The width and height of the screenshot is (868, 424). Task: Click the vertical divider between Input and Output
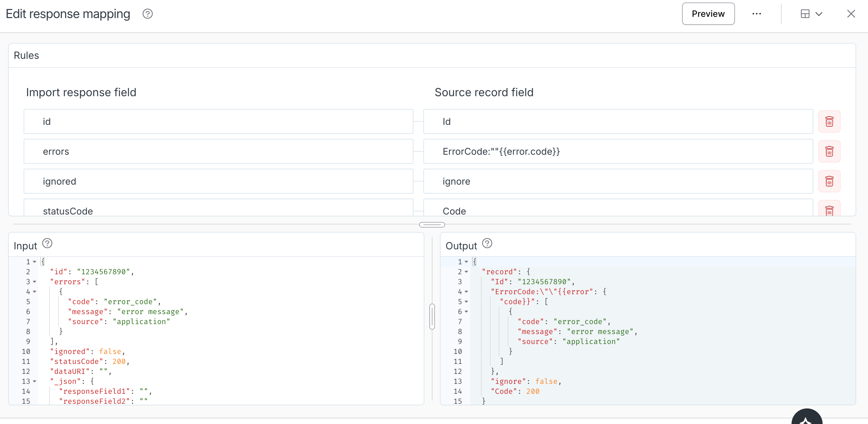click(x=432, y=316)
